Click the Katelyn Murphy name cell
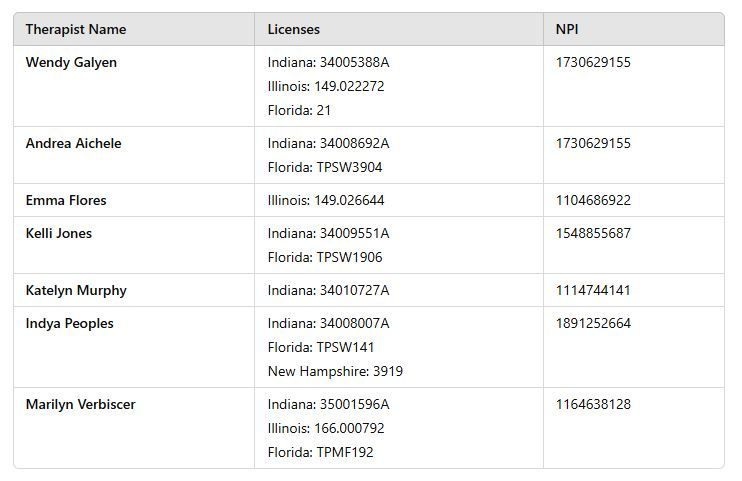Image resolution: width=742 pixels, height=481 pixels. 76,290
